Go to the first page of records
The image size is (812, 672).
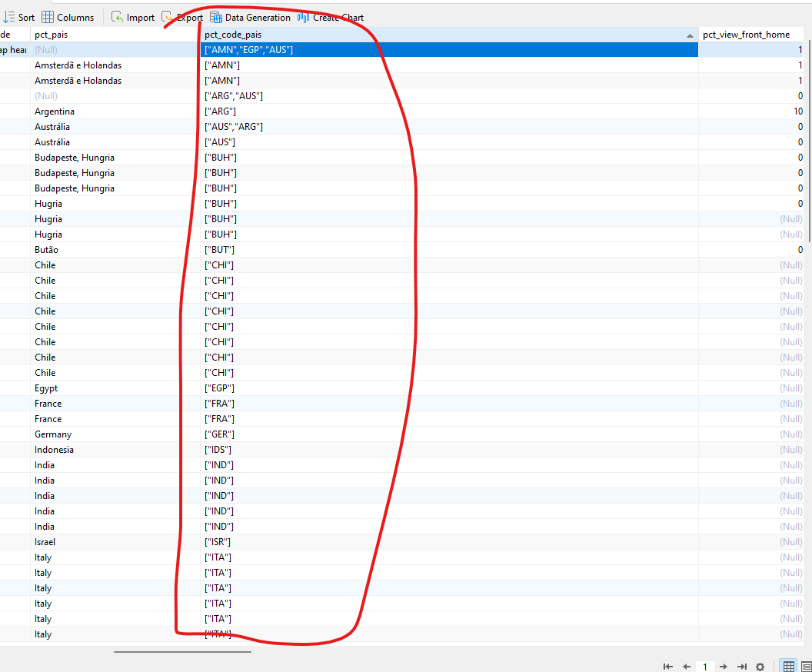(668, 667)
